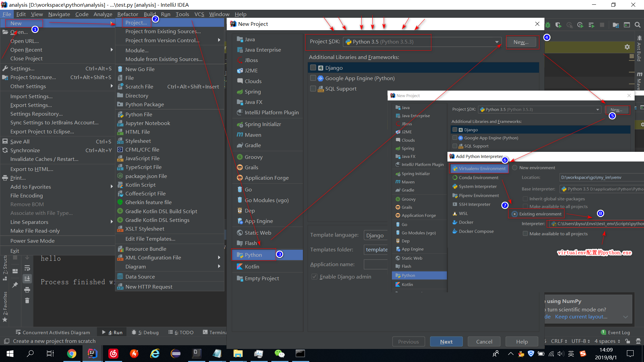Click the print icon in Run panel
644x362 pixels.
(27, 290)
